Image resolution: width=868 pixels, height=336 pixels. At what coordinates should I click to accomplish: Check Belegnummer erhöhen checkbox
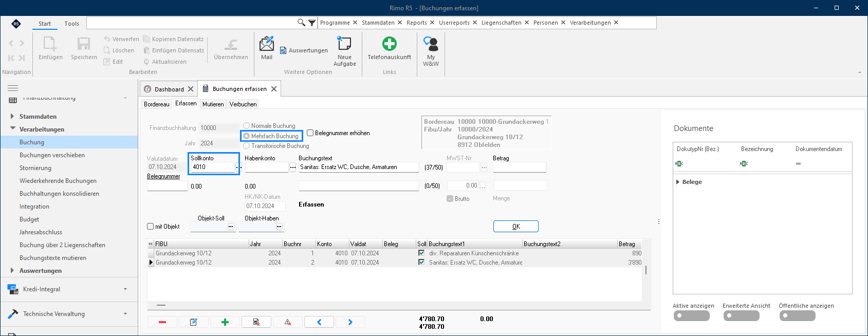[x=310, y=133]
